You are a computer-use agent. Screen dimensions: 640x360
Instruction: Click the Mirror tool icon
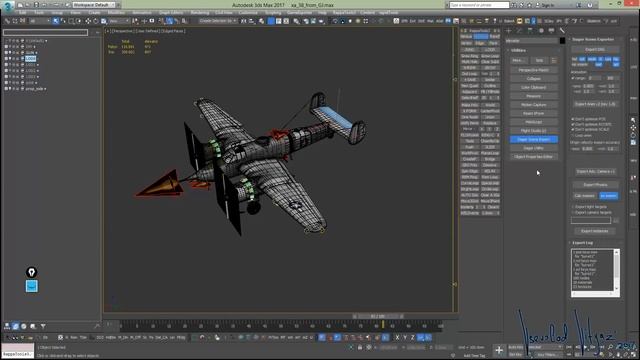[x=244, y=21]
